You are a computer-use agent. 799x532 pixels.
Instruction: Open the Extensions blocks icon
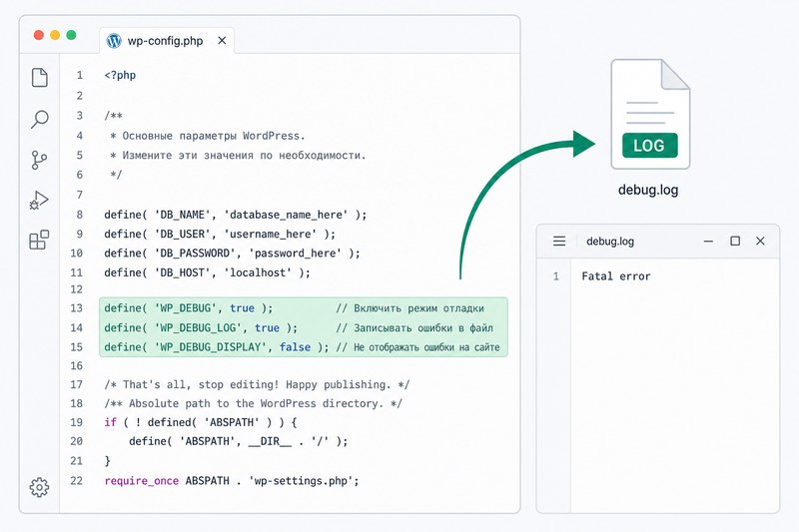tap(39, 240)
